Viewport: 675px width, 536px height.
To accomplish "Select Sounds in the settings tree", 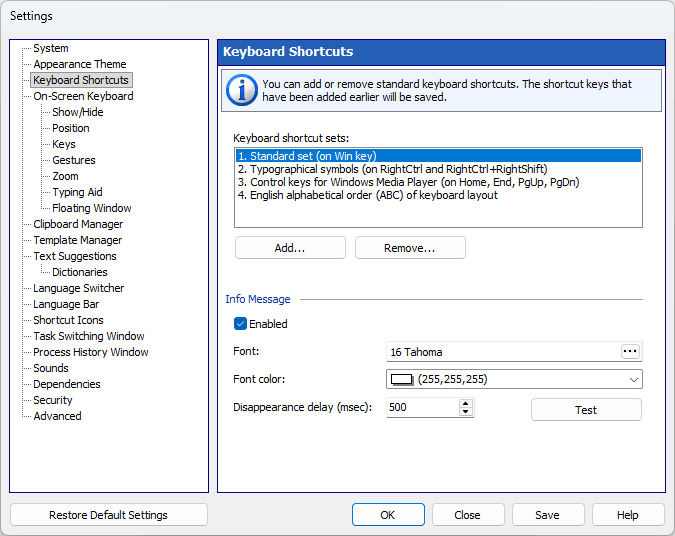I will [51, 368].
